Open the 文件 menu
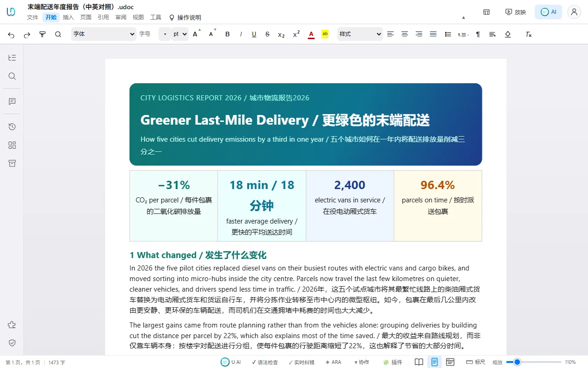Image resolution: width=588 pixels, height=368 pixels. tap(33, 17)
